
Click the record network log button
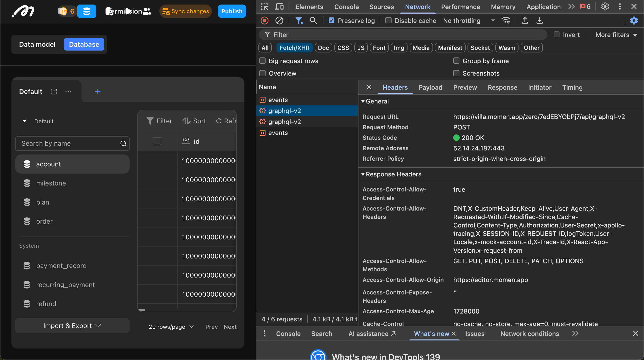265,21
